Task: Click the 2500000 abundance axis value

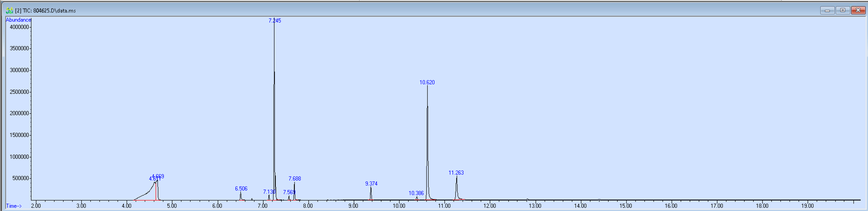Action: tap(19, 92)
